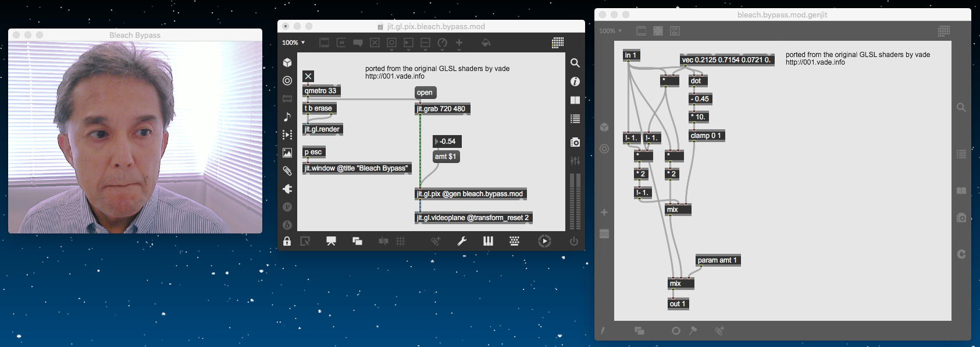The image size is (980, 347).
Task: Open the Objects cube browser in main patcher sidebar
Action: 287,62
